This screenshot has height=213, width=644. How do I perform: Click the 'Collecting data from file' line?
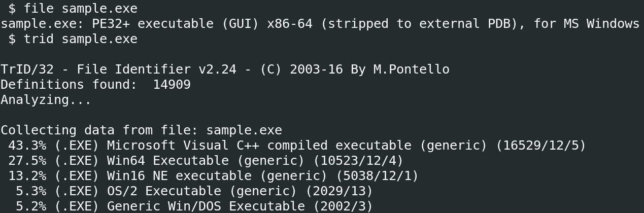pos(141,130)
